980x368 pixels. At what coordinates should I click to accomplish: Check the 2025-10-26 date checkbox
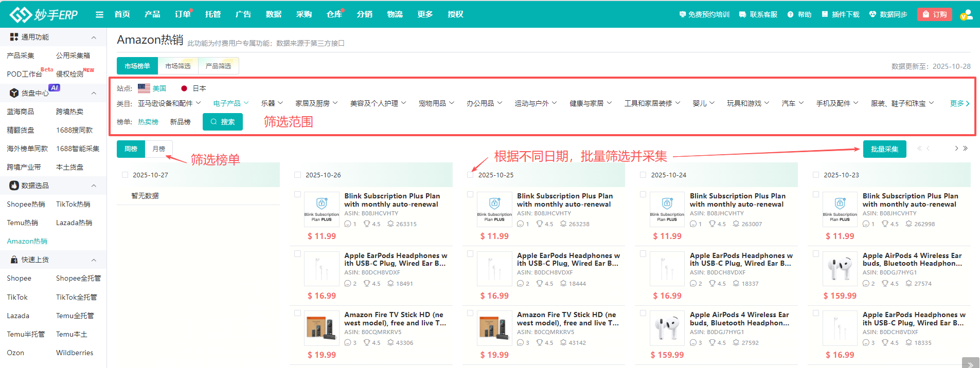click(x=297, y=175)
